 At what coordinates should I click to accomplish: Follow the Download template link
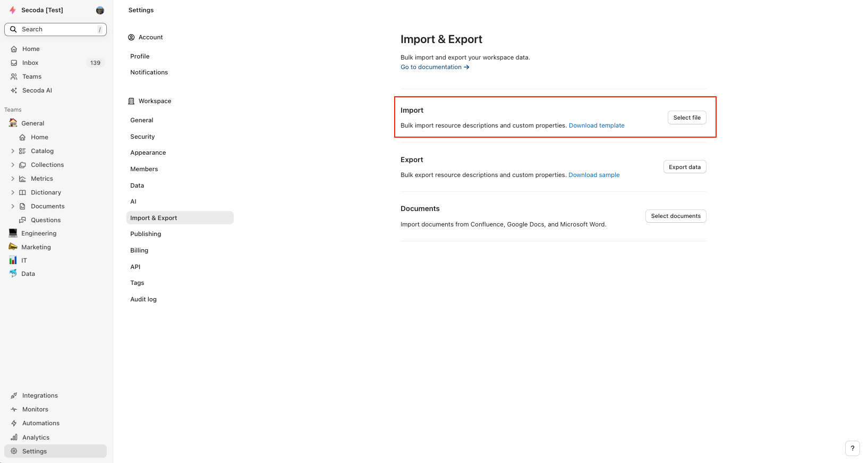[596, 125]
